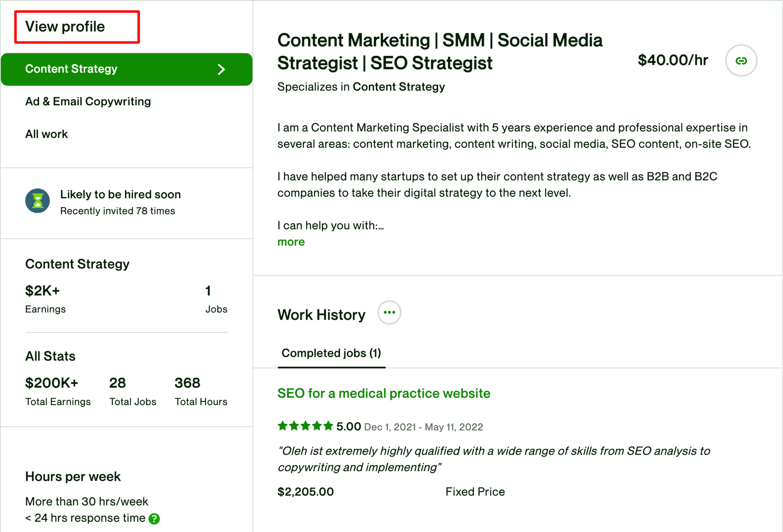Click the chevron arrow on Content Strategy

pyautogui.click(x=221, y=69)
